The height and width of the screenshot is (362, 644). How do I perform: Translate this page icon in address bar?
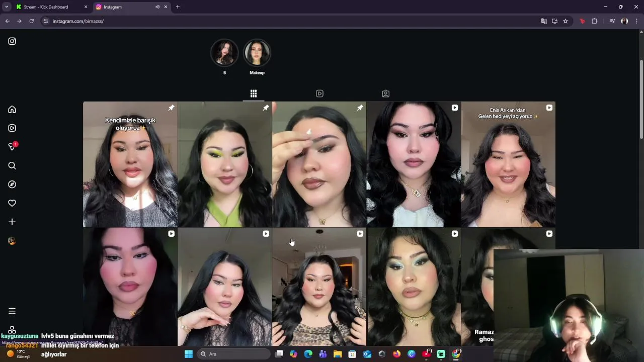(544, 21)
